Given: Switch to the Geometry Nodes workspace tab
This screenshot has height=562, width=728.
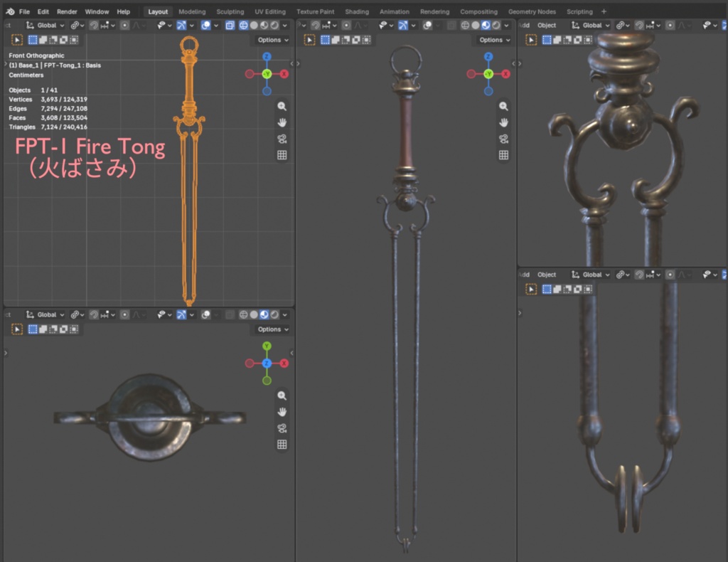Looking at the screenshot, I should (x=532, y=11).
